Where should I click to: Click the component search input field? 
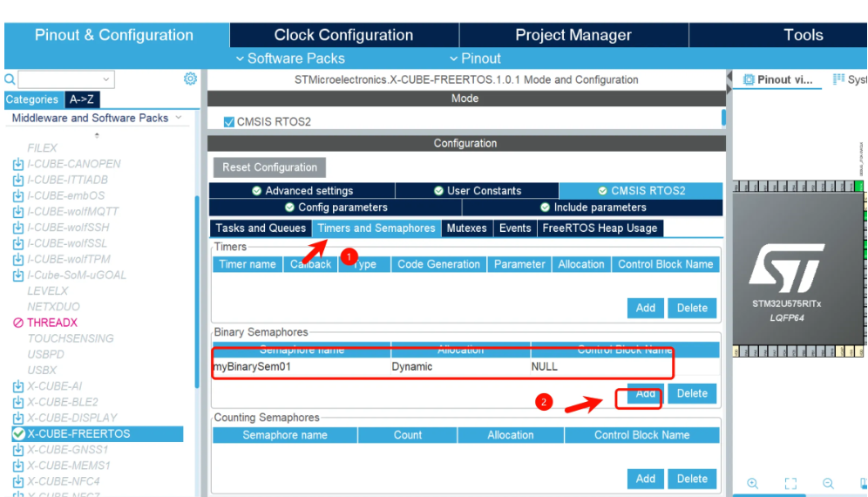pyautogui.click(x=59, y=79)
